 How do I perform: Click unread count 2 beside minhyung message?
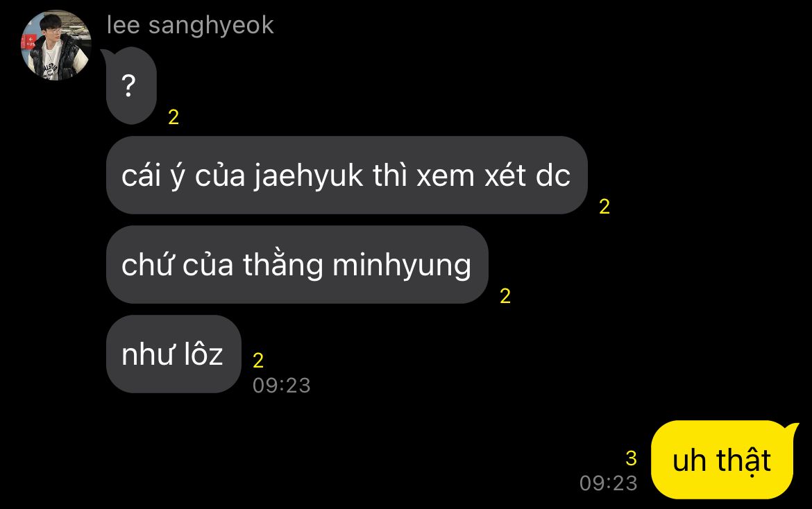[505, 296]
